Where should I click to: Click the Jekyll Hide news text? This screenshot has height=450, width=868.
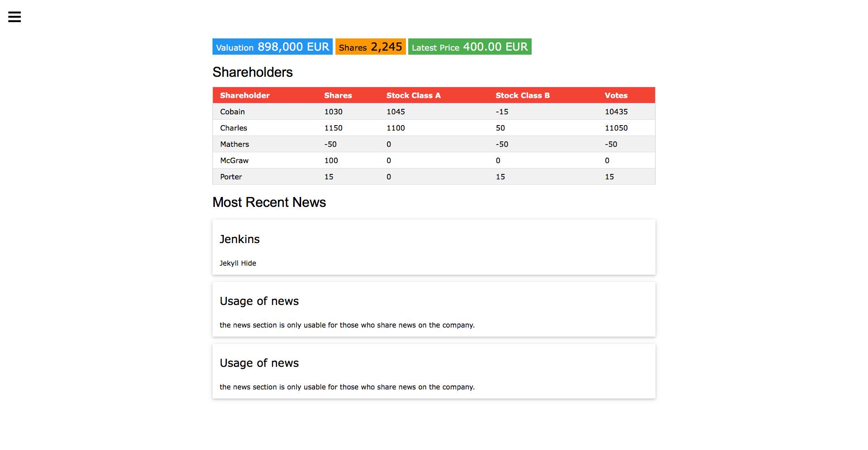click(238, 263)
